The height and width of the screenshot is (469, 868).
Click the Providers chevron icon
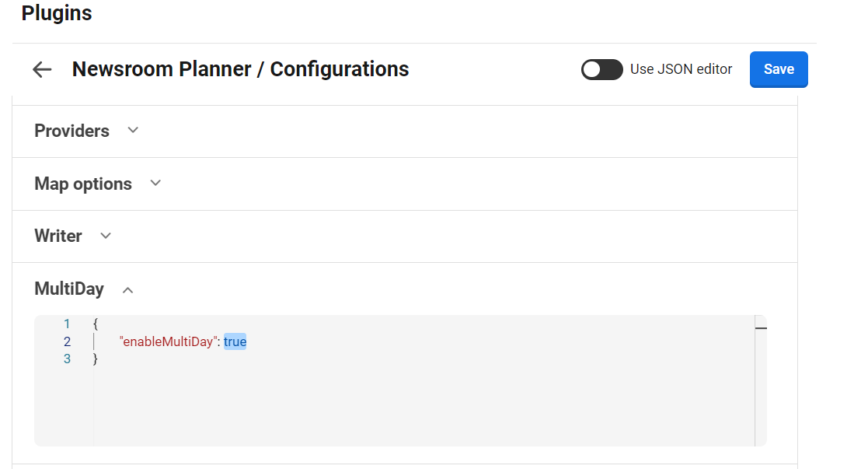click(132, 130)
